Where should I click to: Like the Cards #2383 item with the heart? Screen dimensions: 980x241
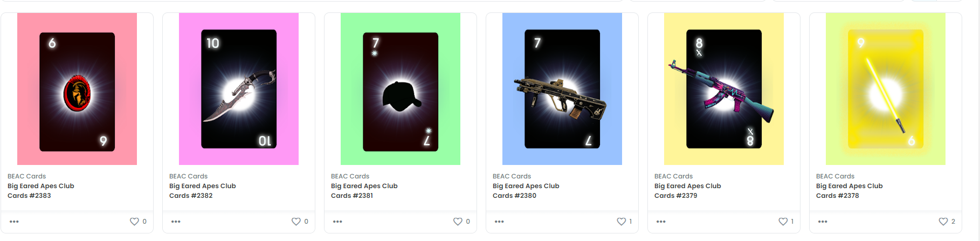pos(134,222)
